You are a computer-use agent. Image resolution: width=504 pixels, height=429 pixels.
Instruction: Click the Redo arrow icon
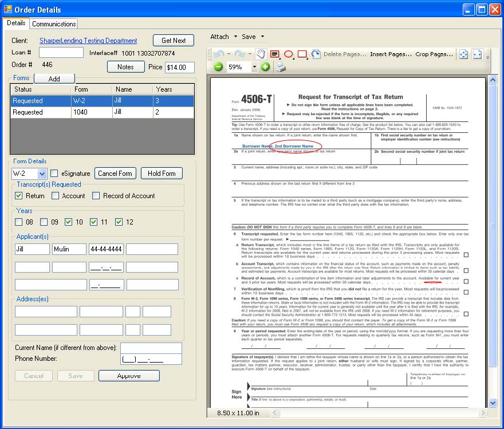pyautogui.click(x=240, y=54)
